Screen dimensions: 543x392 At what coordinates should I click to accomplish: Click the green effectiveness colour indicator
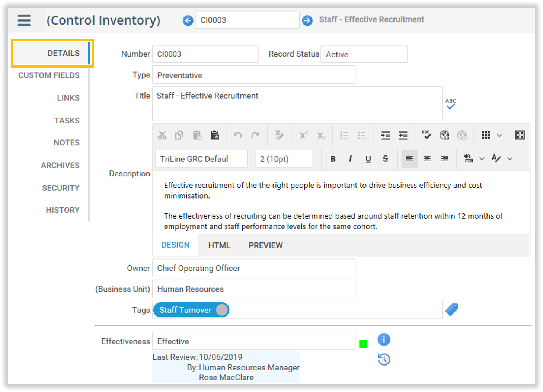(363, 344)
